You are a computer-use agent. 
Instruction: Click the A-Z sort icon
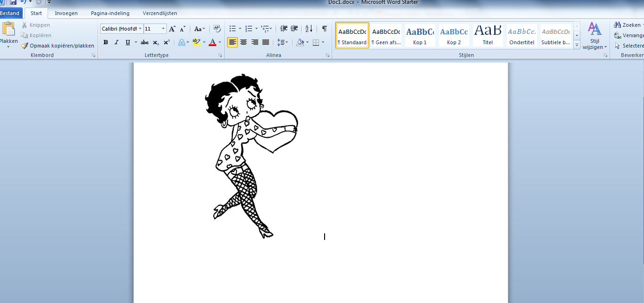(309, 29)
